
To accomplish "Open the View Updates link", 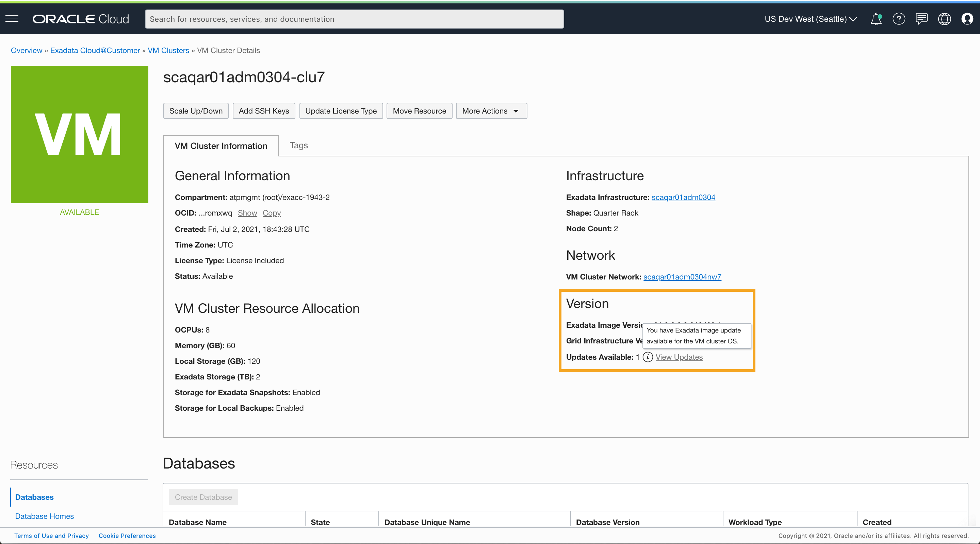I will tap(679, 357).
